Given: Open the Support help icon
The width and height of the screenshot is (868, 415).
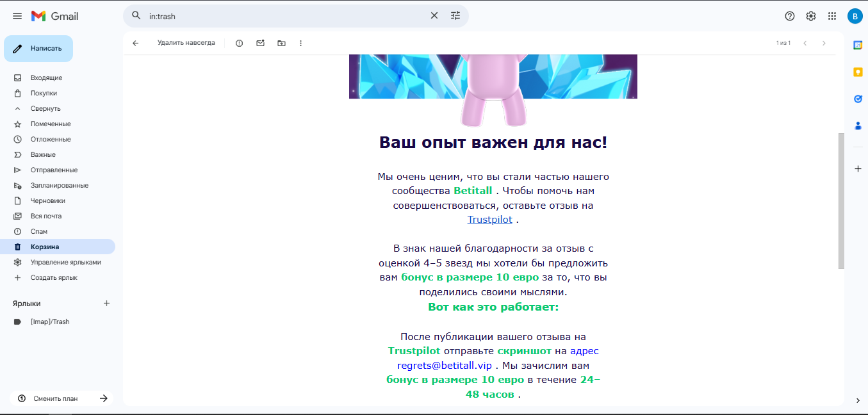Looking at the screenshot, I should click(x=789, y=16).
